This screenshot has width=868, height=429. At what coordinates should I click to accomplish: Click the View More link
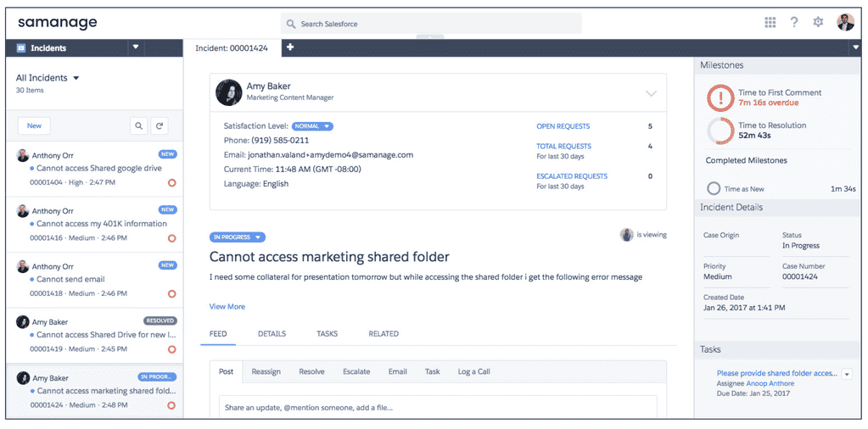tap(227, 306)
